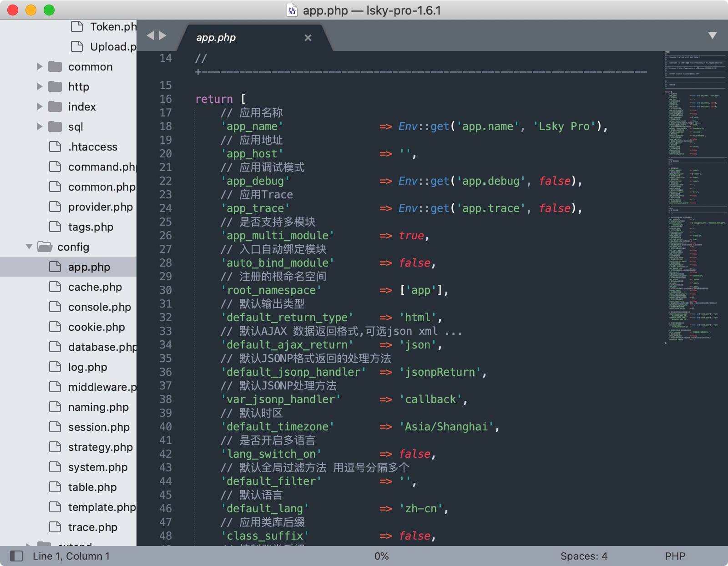Click the back navigation arrow above editor
The image size is (728, 566).
pos(150,35)
